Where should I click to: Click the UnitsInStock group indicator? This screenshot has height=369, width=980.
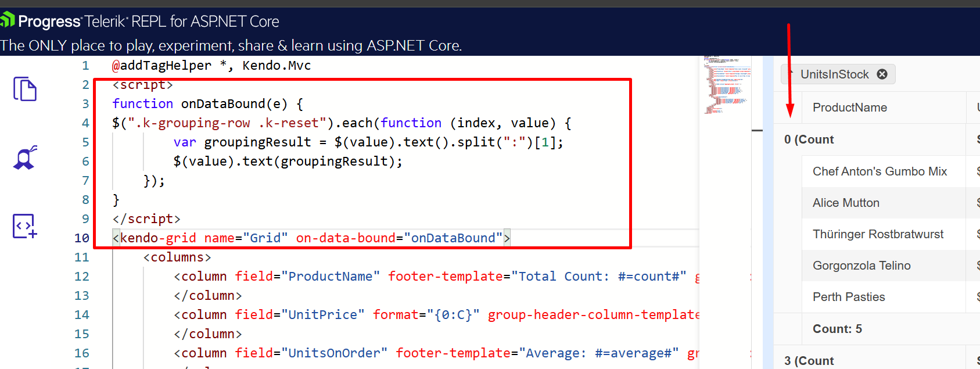[x=835, y=74]
